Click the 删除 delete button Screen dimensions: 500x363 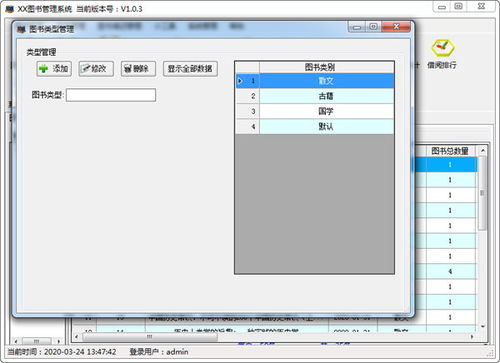(x=138, y=69)
